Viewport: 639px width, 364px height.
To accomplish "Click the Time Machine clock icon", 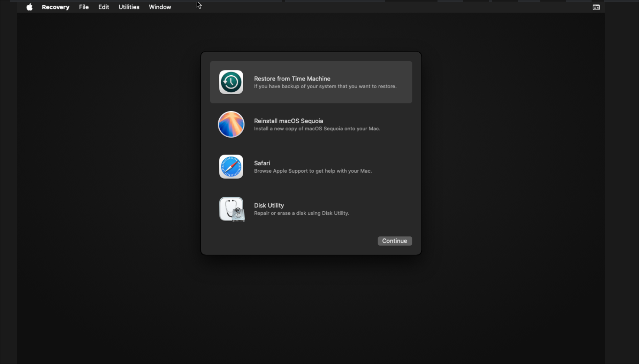I will [x=231, y=82].
